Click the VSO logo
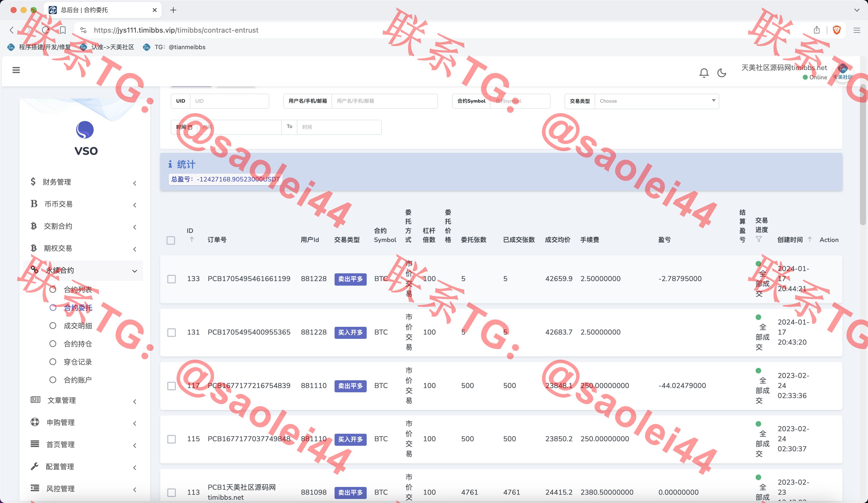The height and width of the screenshot is (503, 868). point(85,130)
